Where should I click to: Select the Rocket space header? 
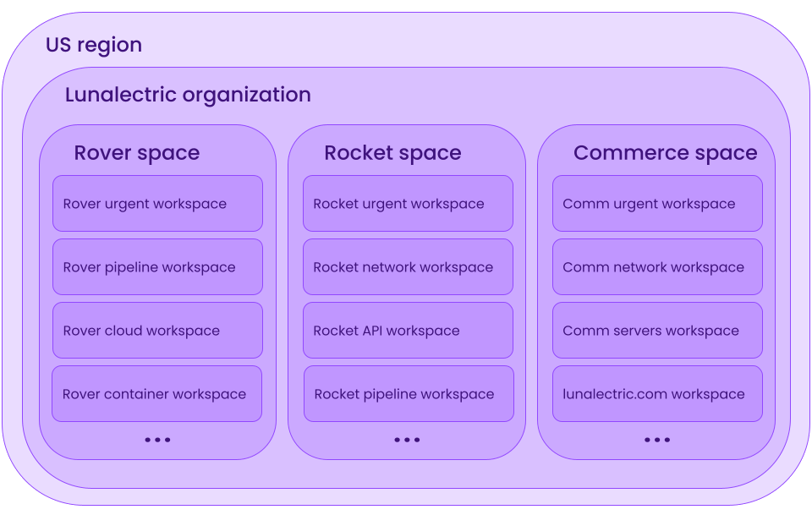[392, 153]
